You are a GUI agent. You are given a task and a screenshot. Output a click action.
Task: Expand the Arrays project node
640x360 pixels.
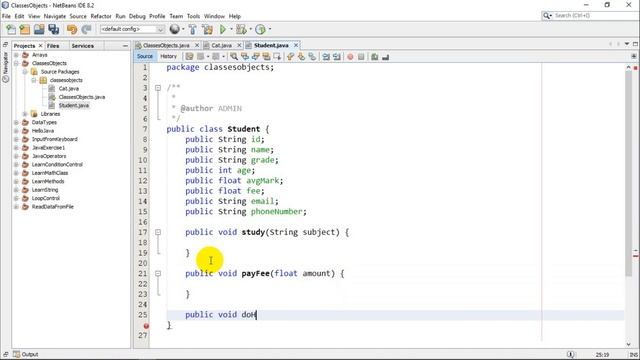point(16,55)
